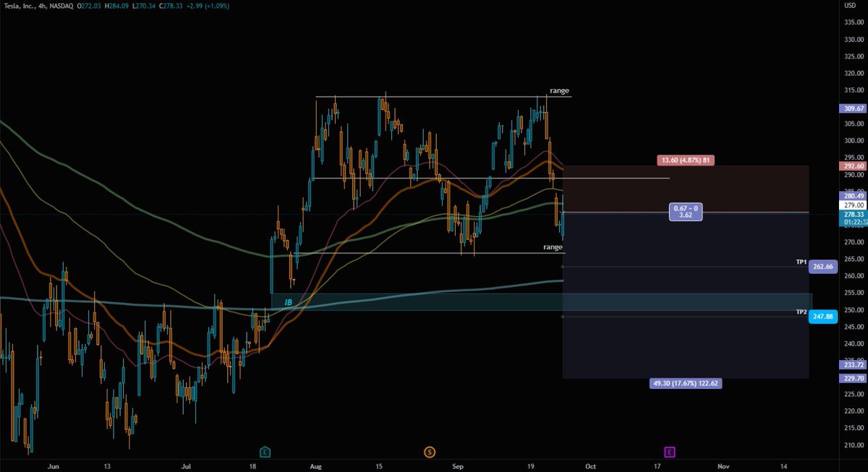This screenshot has height=472, width=868.
Task: Select the 280.49 price axis tag
Action: [854, 196]
